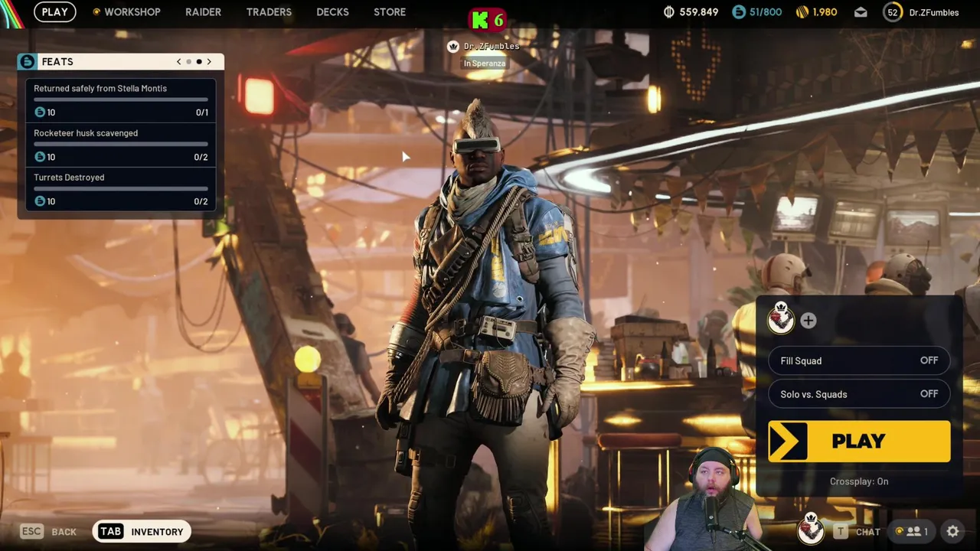This screenshot has width=980, height=551.
Task: Click the token icon under Turrets Destroyed feat
Action: pyautogui.click(x=40, y=201)
